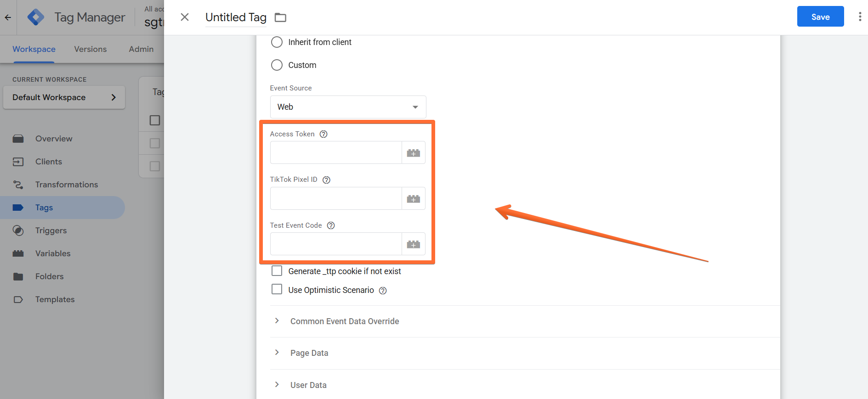The height and width of the screenshot is (399, 868).
Task: Switch to the Admin tab
Action: (x=141, y=49)
